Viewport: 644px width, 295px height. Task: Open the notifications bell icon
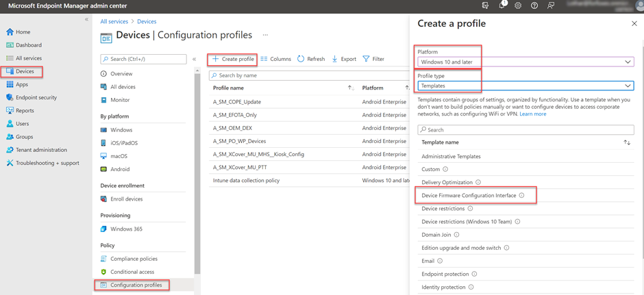(502, 6)
